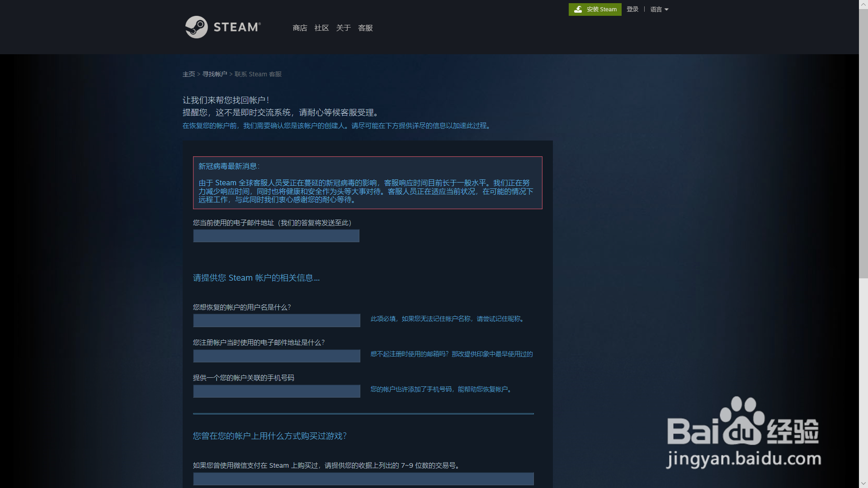This screenshot has width=868, height=488.
Task: Open the 客服 support menu
Action: tap(365, 28)
